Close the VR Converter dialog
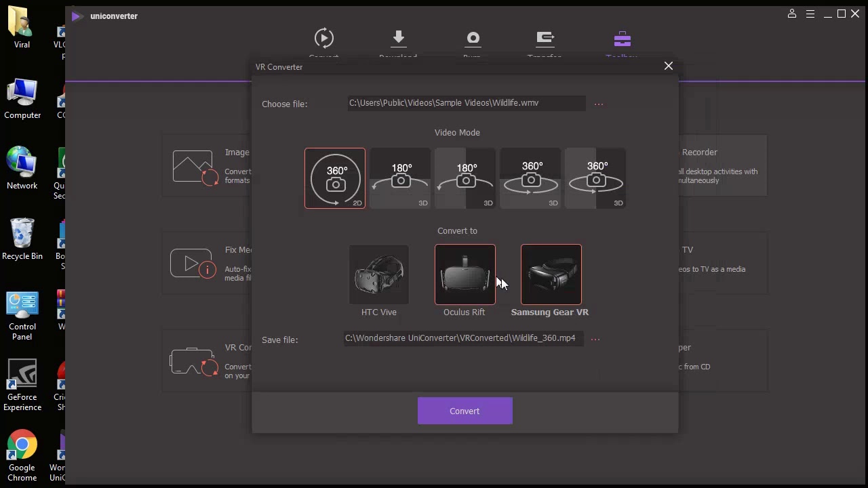 pos(669,66)
